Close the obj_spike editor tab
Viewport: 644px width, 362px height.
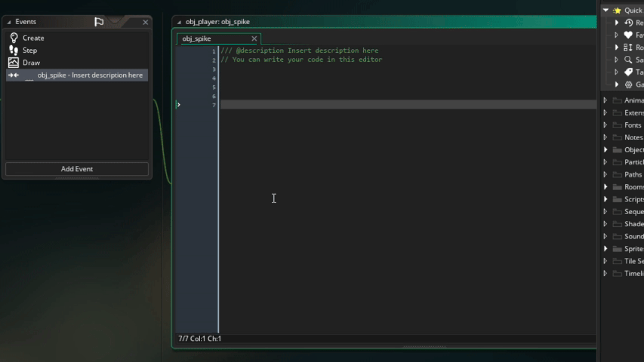(x=254, y=39)
